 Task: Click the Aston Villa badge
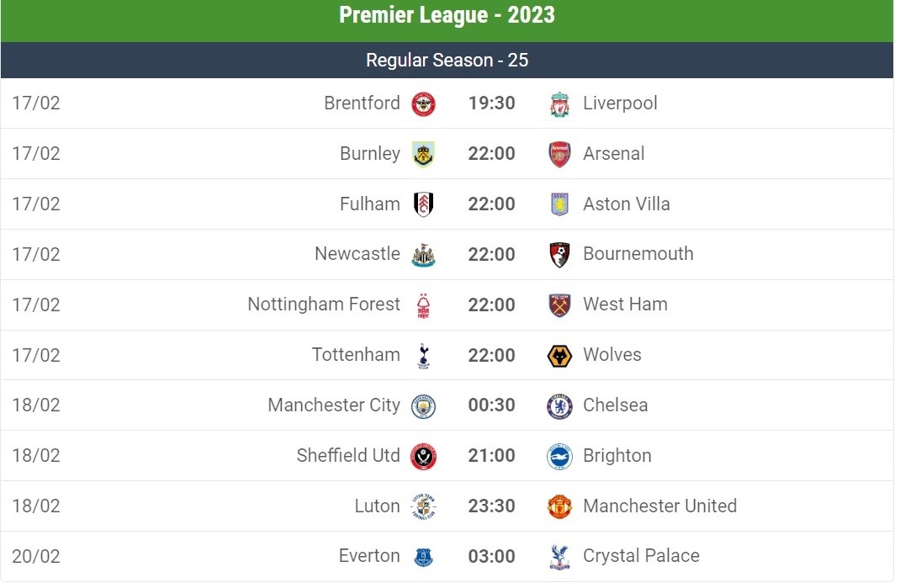[559, 204]
